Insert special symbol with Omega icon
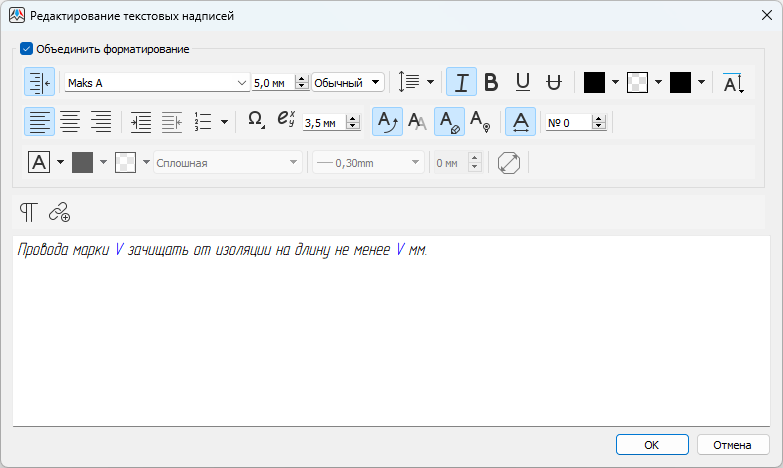This screenshot has height=468, width=783. (255, 122)
